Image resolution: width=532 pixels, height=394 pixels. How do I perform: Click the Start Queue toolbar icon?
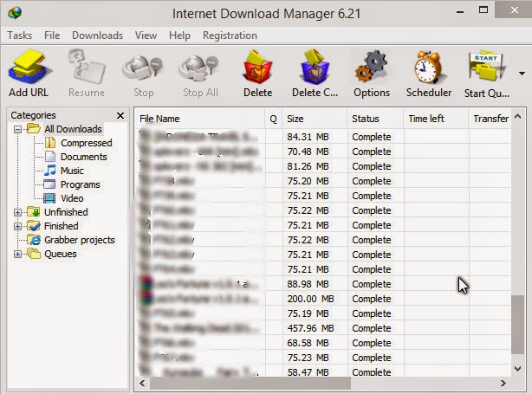pos(487,68)
